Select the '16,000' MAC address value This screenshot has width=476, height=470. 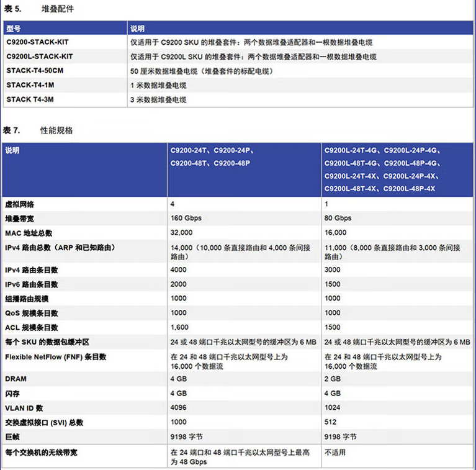point(335,233)
